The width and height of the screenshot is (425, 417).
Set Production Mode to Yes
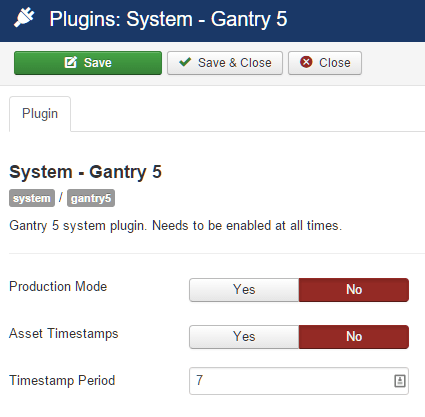(244, 290)
